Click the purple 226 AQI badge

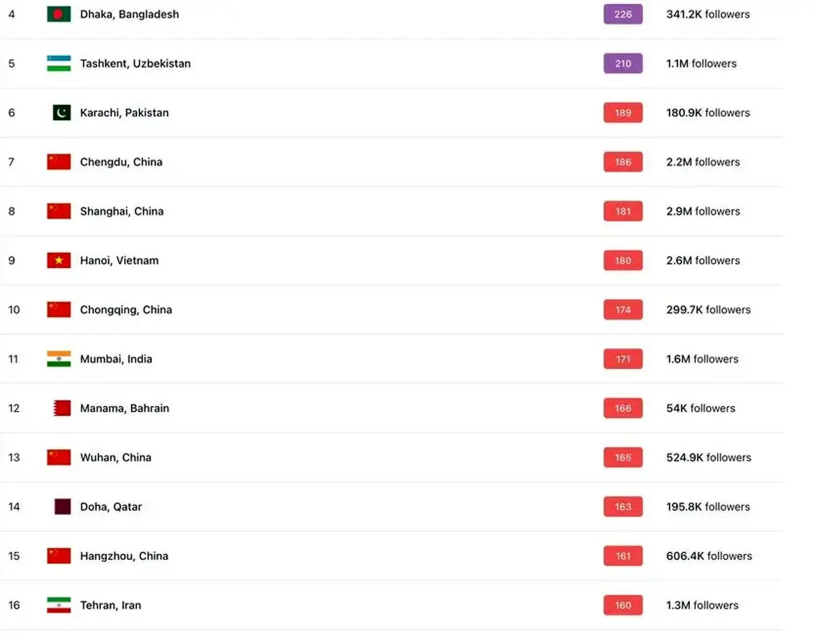[623, 14]
